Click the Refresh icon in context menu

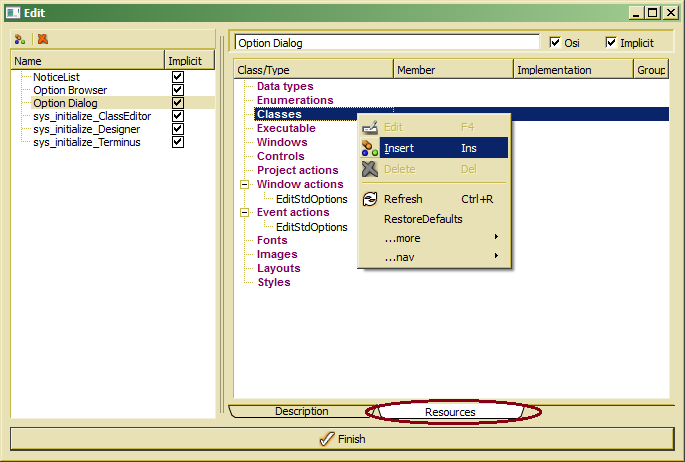coord(369,199)
